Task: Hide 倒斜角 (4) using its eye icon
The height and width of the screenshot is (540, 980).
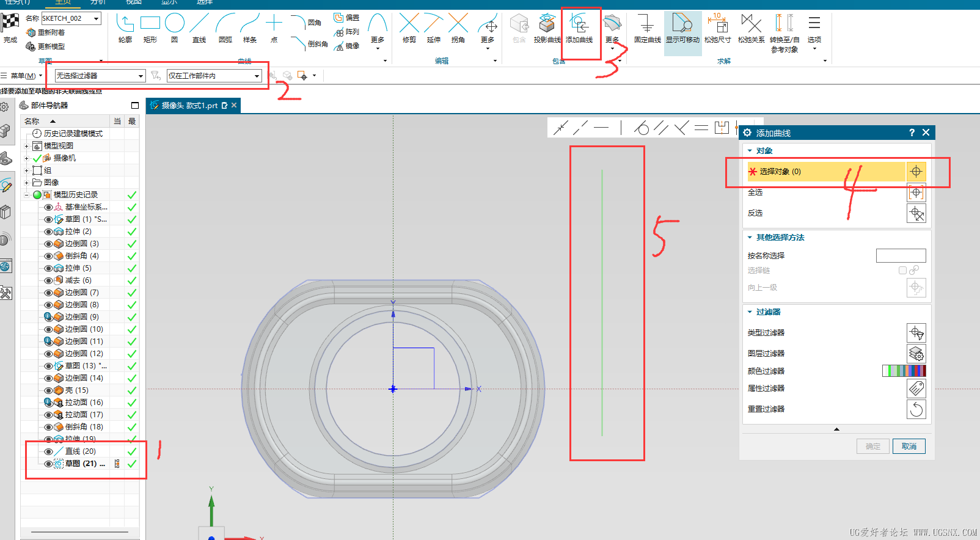Action: [49, 256]
